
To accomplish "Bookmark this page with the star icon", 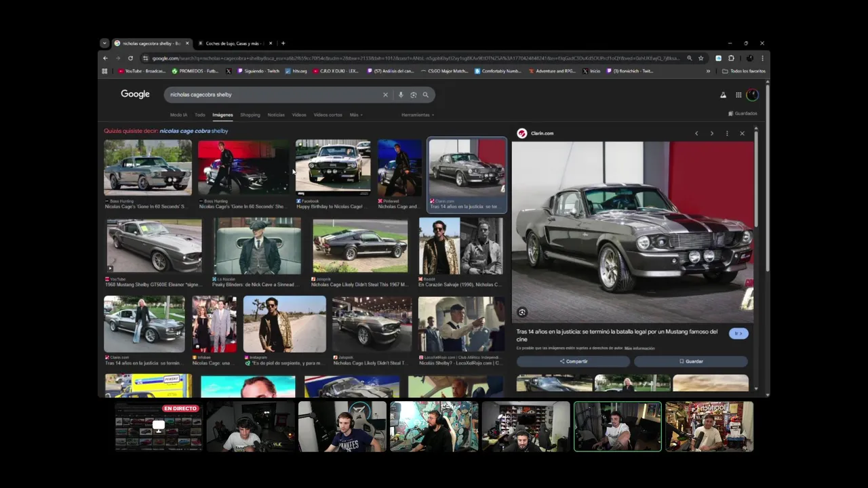I will tap(701, 58).
